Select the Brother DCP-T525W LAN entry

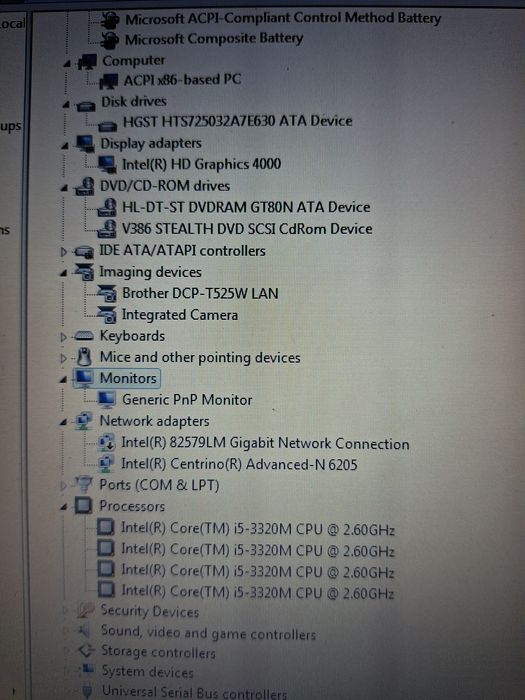200,293
